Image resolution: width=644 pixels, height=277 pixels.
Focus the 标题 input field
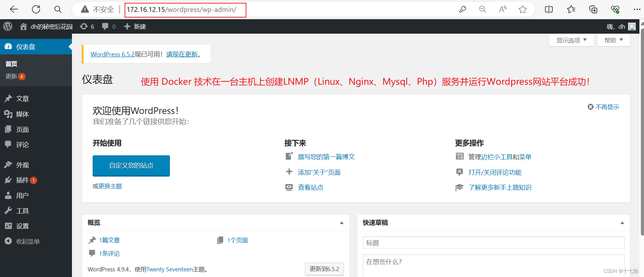point(493,243)
